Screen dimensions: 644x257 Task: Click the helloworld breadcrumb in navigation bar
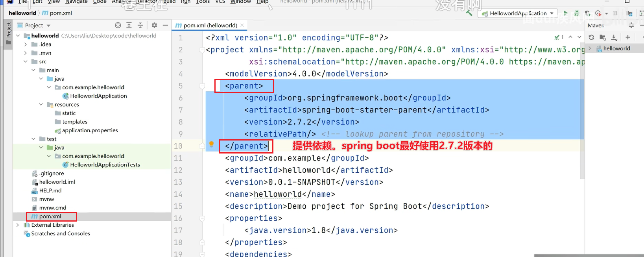coord(22,13)
